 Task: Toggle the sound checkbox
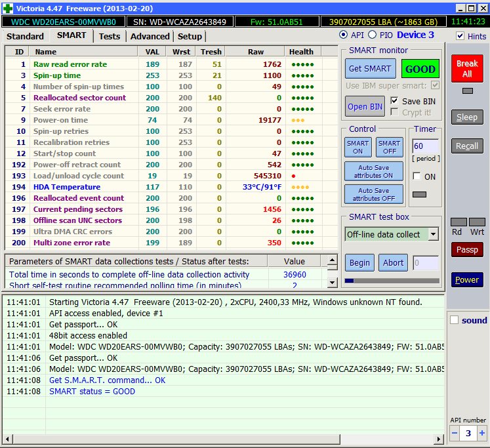click(455, 320)
